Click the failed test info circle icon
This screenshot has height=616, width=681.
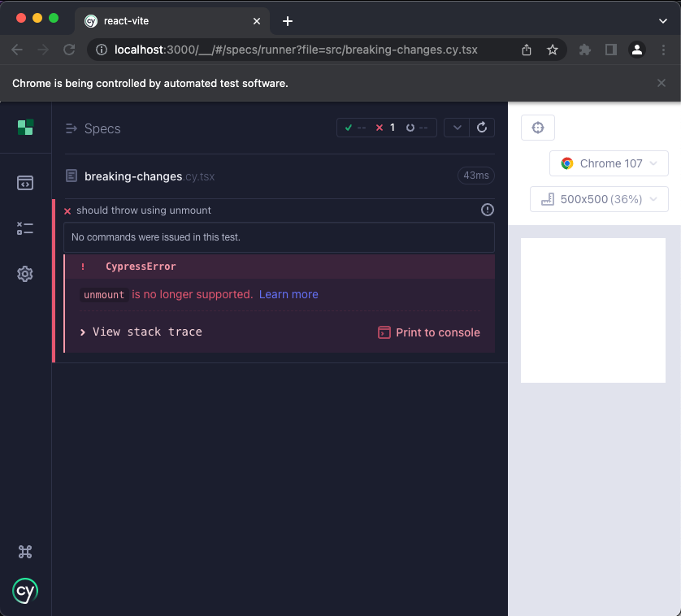488,210
